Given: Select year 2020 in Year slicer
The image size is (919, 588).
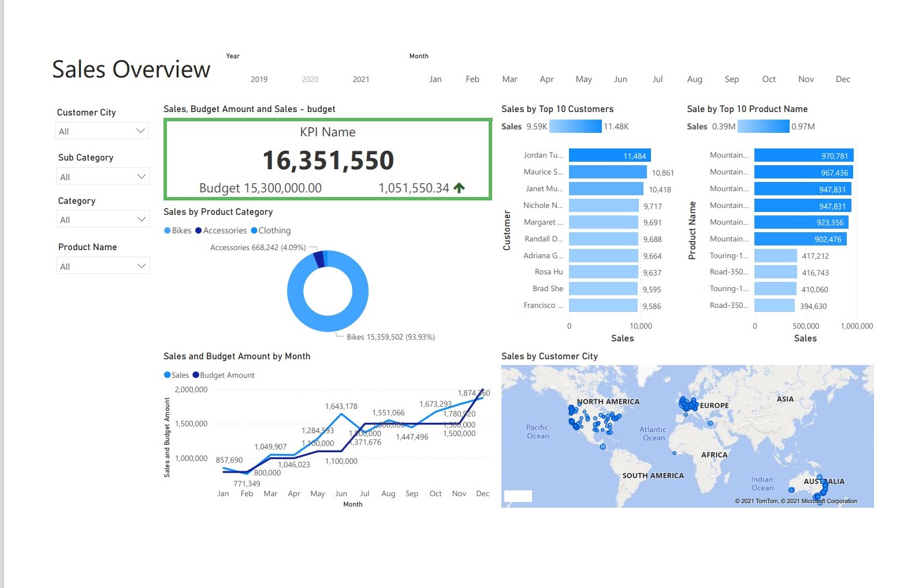Looking at the screenshot, I should 310,79.
